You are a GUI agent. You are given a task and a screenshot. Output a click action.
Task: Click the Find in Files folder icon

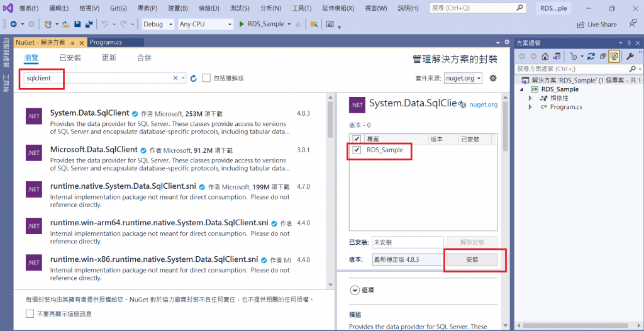314,25
